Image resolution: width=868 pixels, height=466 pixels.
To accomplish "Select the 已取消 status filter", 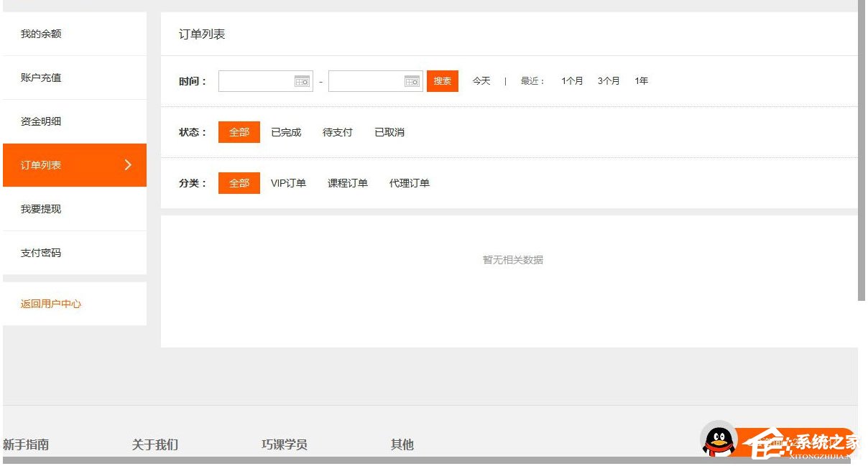I will (389, 132).
